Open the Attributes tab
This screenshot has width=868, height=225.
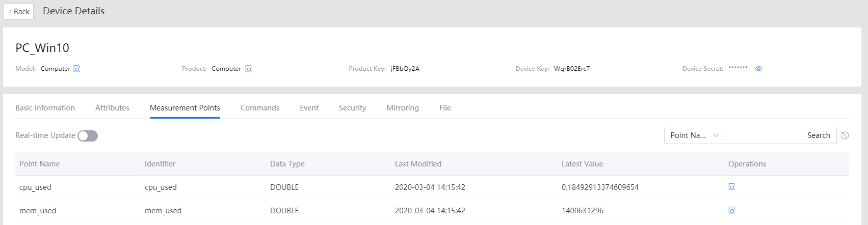[112, 108]
